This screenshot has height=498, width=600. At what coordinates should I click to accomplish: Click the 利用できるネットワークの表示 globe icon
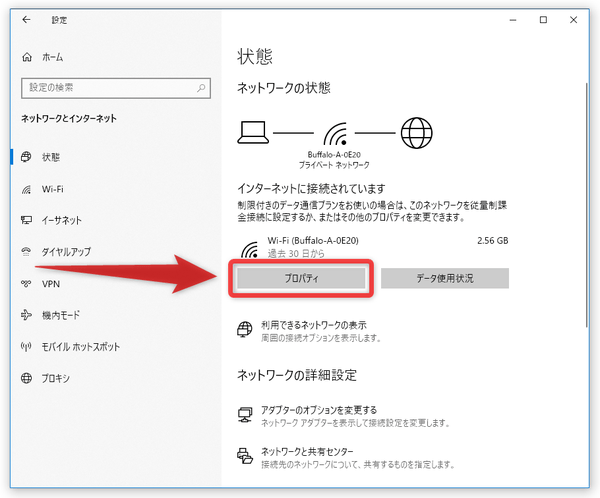click(x=245, y=329)
